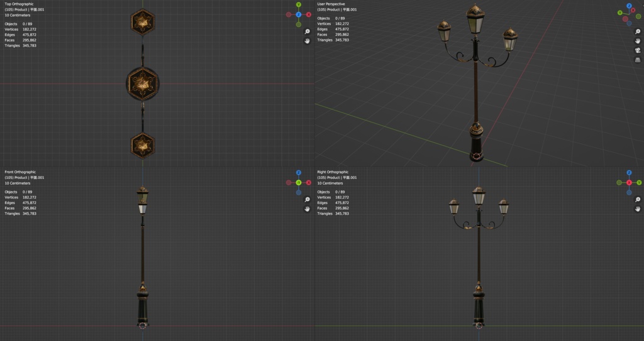
Task: Click the top hexagonal lamp in Top Orthographic view
Action: (143, 22)
